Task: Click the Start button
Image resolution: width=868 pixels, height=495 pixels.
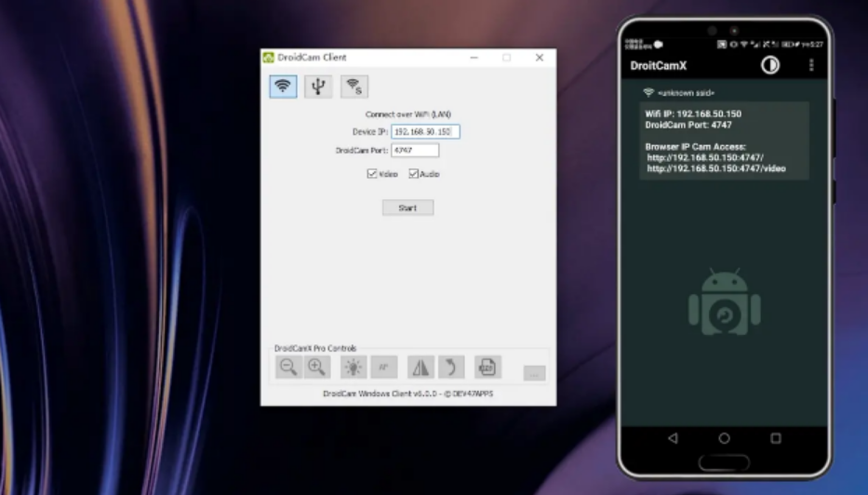Action: coord(407,207)
